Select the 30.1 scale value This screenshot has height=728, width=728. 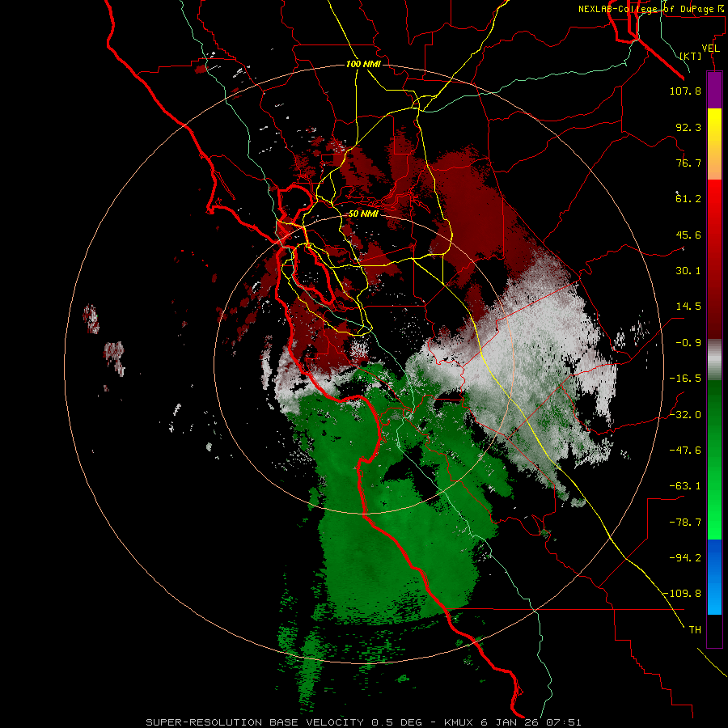[688, 271]
